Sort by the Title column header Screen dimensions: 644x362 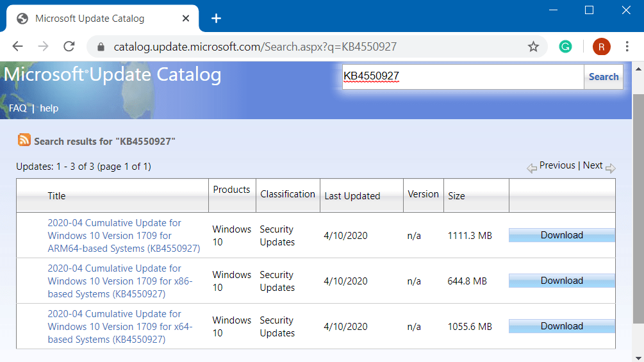56,196
